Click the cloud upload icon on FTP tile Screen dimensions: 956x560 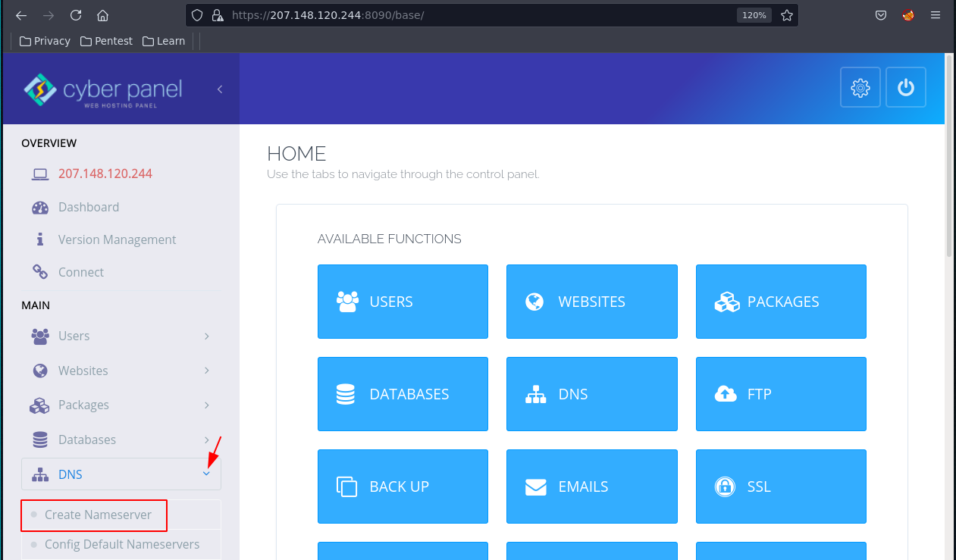tap(726, 393)
